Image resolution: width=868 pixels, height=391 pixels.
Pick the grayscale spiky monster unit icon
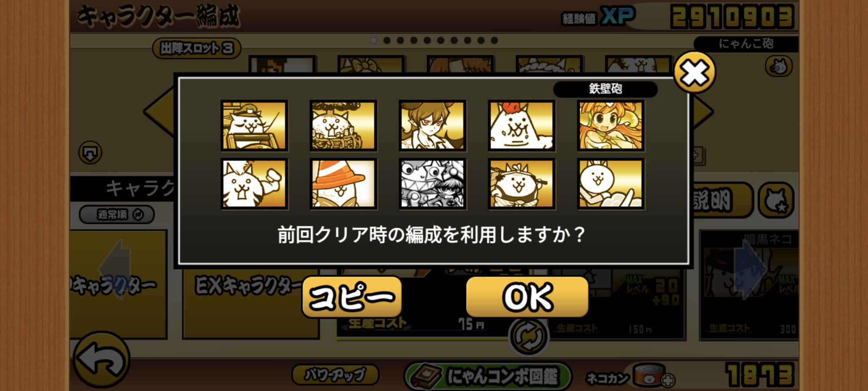pyautogui.click(x=432, y=184)
